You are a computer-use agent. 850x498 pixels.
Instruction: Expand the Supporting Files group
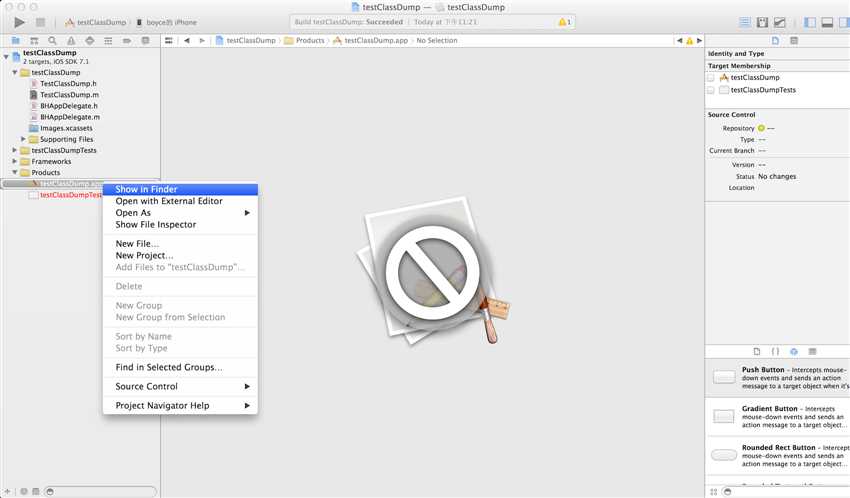click(23, 139)
